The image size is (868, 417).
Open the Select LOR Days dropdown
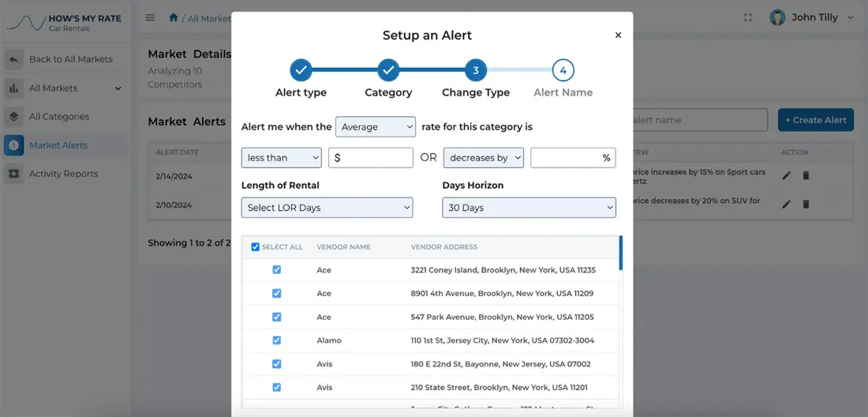(x=327, y=208)
